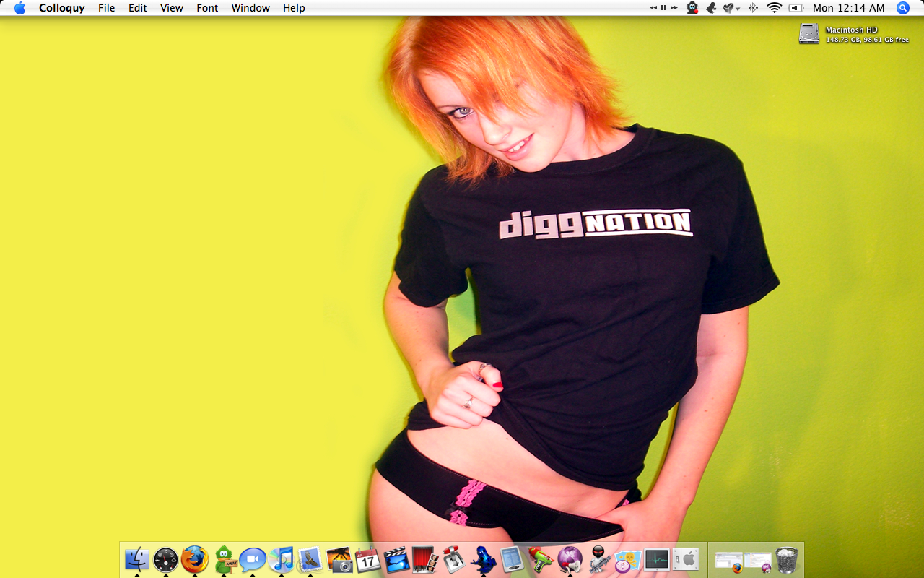Open the menu bar dropdown beside the frog

[x=732, y=8]
